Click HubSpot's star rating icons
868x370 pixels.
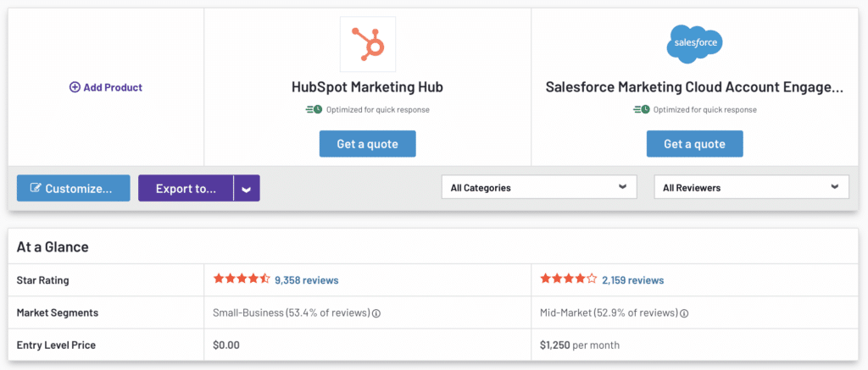[242, 279]
